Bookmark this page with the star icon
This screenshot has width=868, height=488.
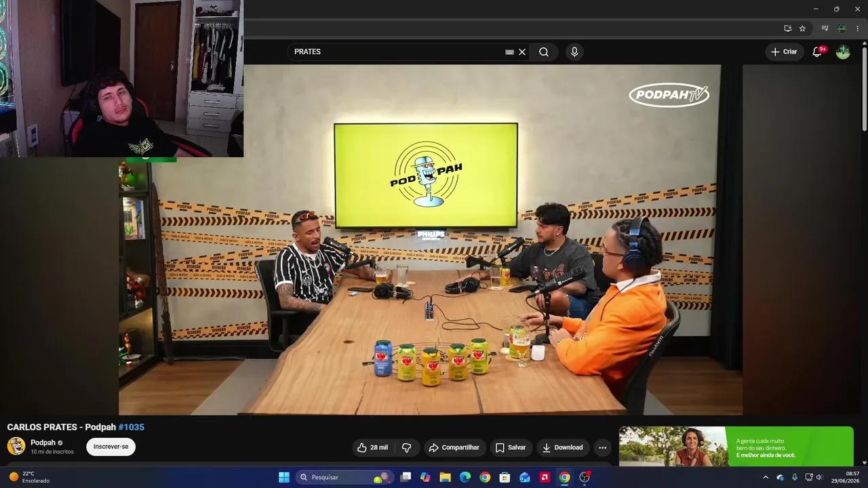[x=802, y=28]
